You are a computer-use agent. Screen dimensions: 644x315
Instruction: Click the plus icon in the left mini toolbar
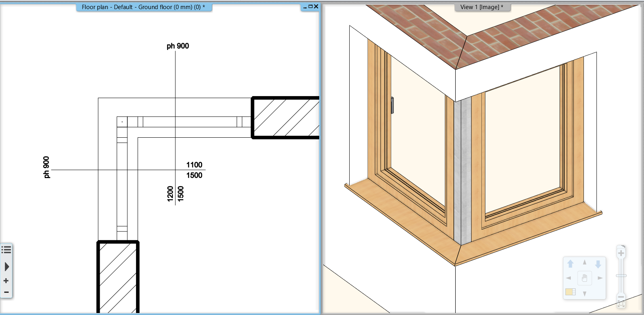[6, 281]
